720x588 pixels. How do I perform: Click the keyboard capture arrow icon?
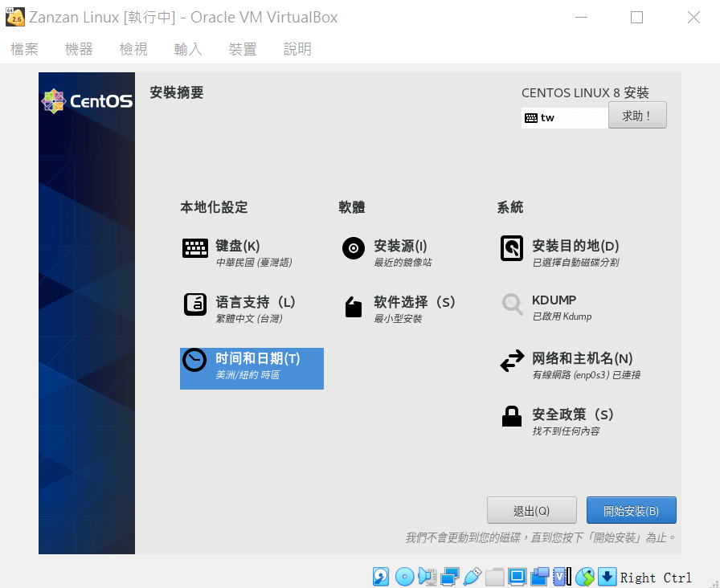(x=607, y=577)
